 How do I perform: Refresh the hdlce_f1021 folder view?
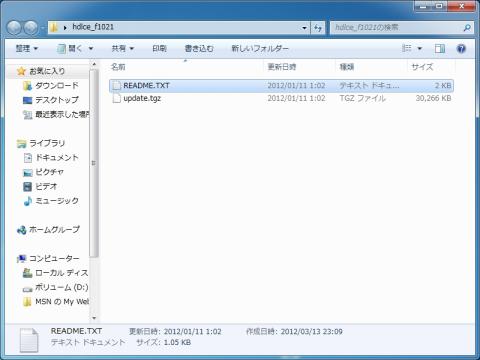click(318, 28)
